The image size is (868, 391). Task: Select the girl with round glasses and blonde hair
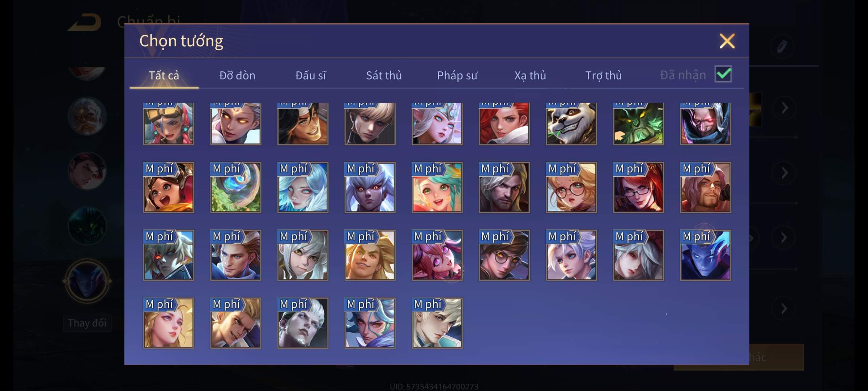coord(571,187)
